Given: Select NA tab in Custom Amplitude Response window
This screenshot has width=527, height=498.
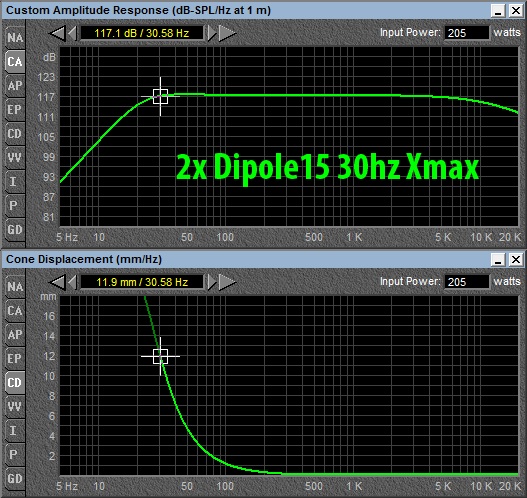Looking at the screenshot, I should coord(15,38).
